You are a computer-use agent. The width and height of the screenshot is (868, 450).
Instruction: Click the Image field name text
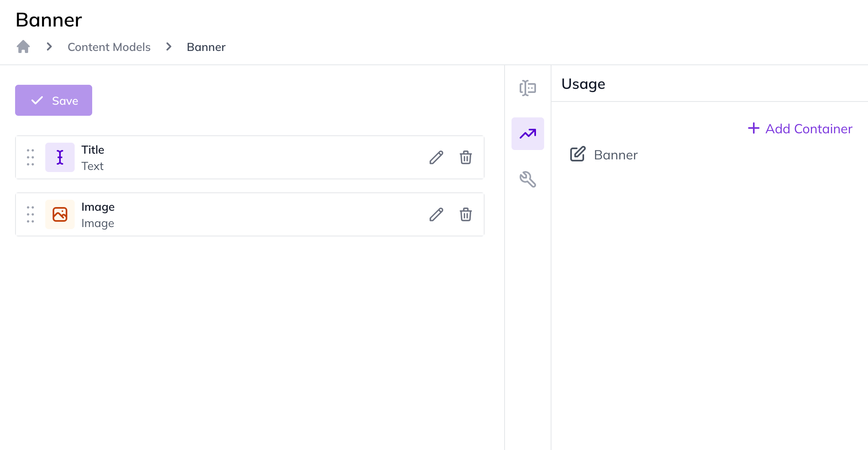[x=98, y=207]
